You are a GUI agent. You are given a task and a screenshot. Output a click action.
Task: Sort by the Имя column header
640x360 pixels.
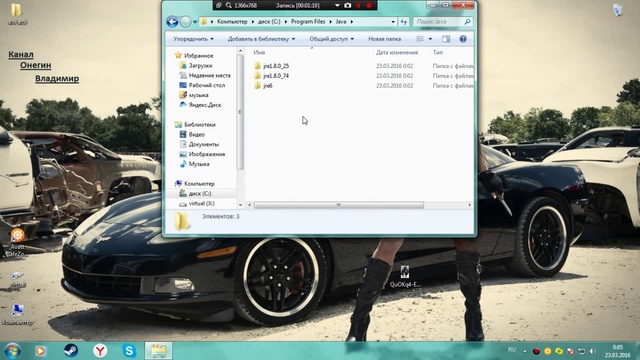[259, 53]
